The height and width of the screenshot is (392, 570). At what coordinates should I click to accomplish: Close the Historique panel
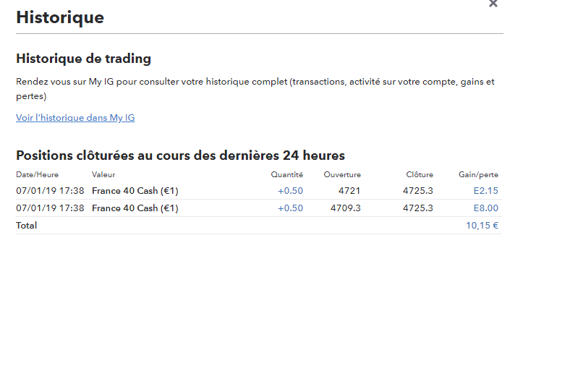point(493,4)
